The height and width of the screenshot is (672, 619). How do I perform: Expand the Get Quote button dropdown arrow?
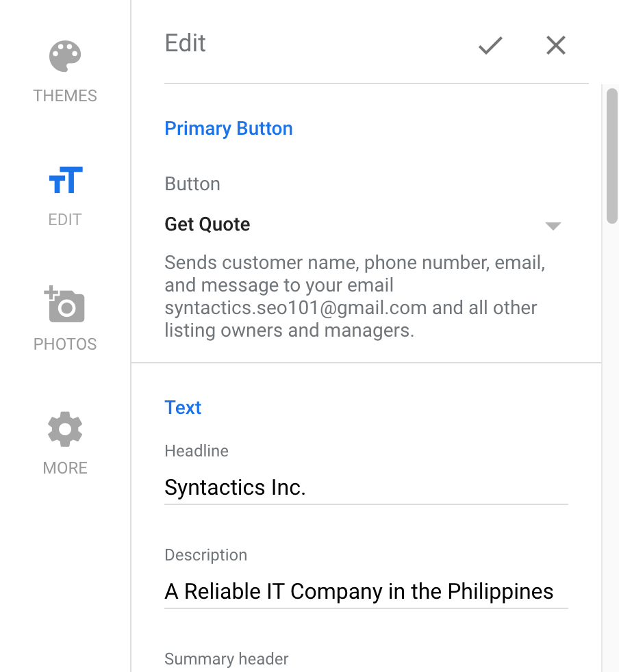[553, 226]
